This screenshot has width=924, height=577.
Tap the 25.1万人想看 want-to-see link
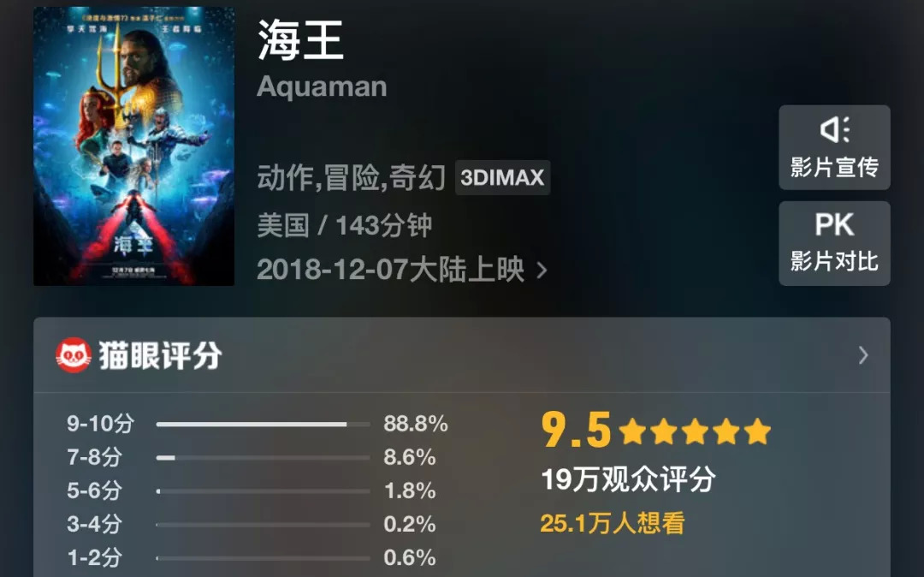pos(613,523)
